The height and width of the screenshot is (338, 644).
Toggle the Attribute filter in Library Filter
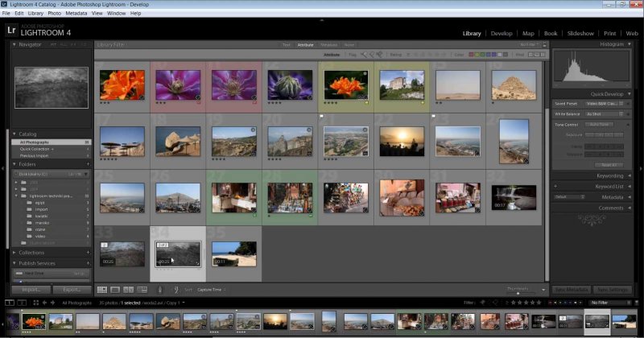305,44
